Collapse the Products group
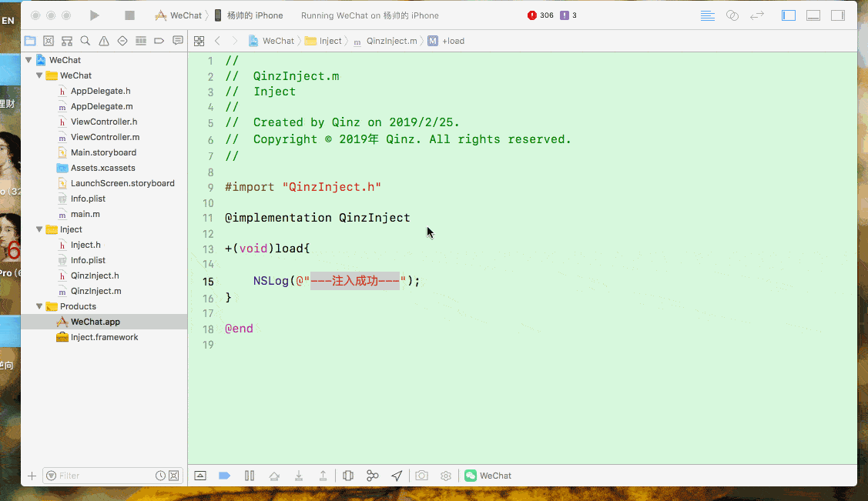The width and height of the screenshot is (868, 501). point(39,306)
